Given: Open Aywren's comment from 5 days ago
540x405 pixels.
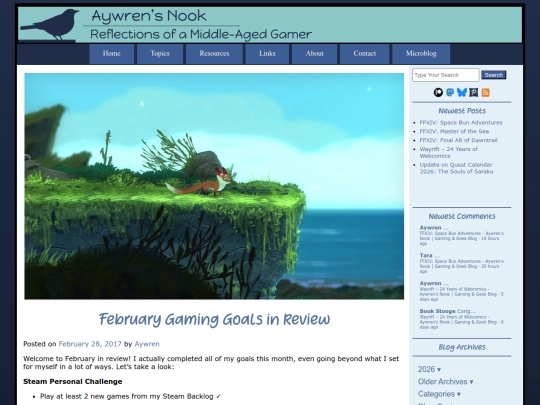Looking at the screenshot, I should [x=461, y=291].
